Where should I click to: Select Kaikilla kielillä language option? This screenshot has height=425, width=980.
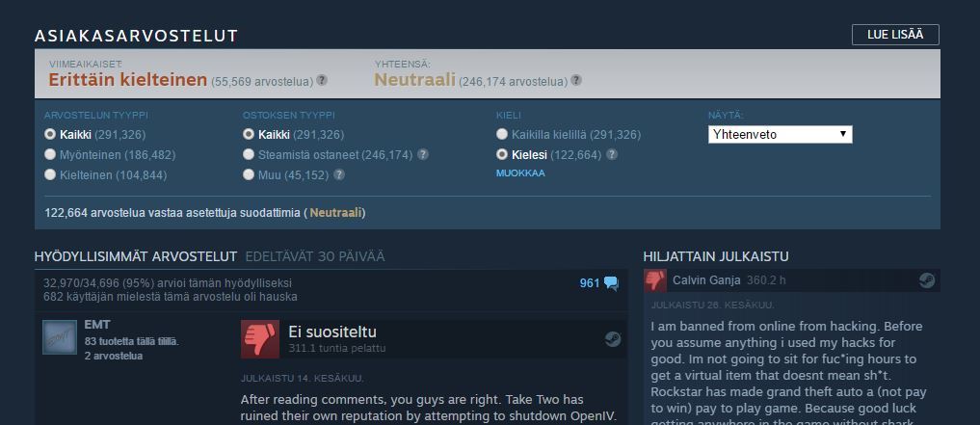[x=502, y=134]
